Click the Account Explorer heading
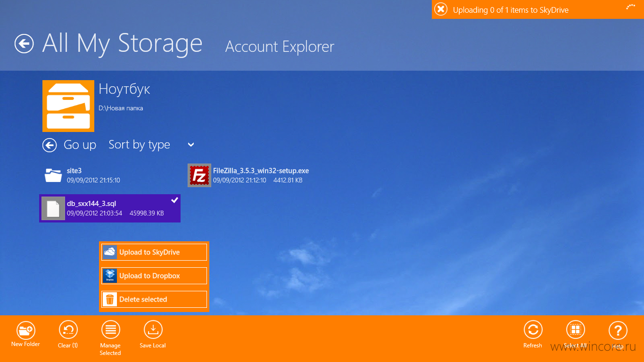The width and height of the screenshot is (644, 362). pyautogui.click(x=280, y=47)
